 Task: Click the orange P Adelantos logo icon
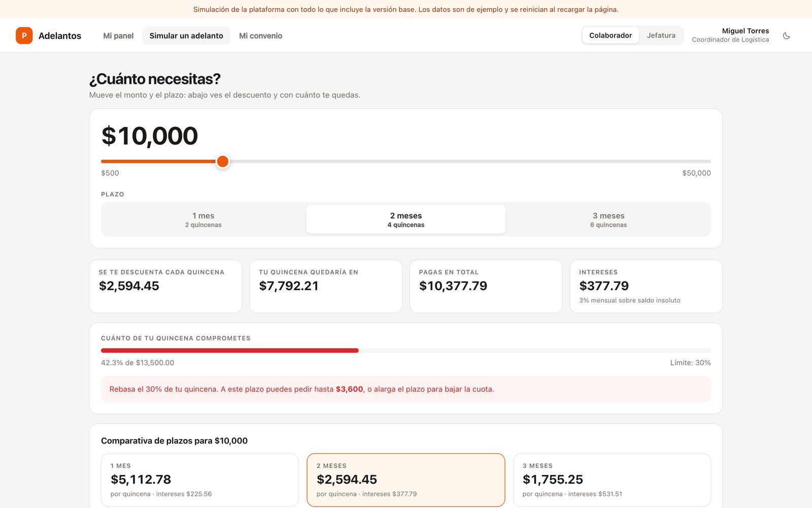(24, 36)
